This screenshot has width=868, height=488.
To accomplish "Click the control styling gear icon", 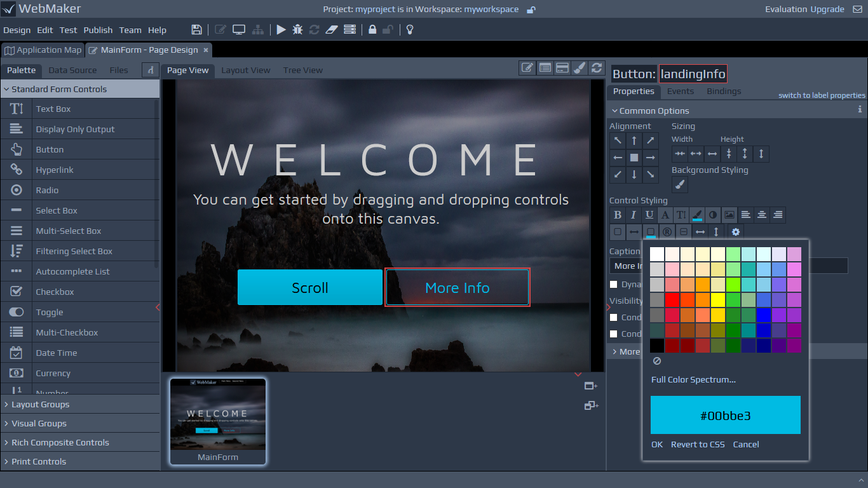I will pos(736,232).
